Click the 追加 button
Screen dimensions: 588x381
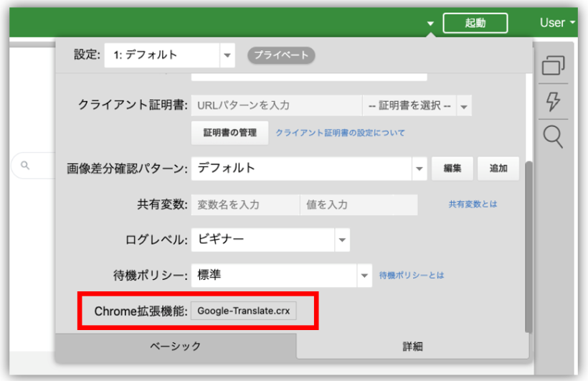coord(498,169)
